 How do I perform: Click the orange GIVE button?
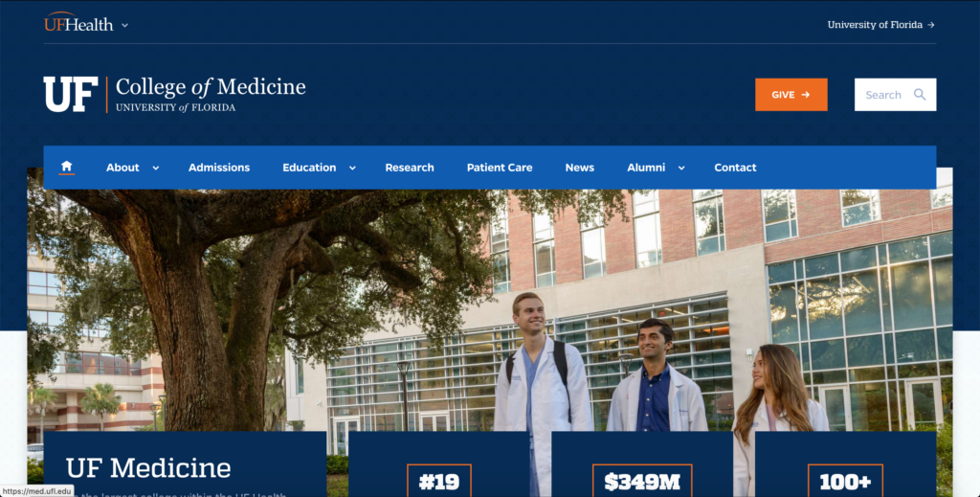tap(791, 95)
